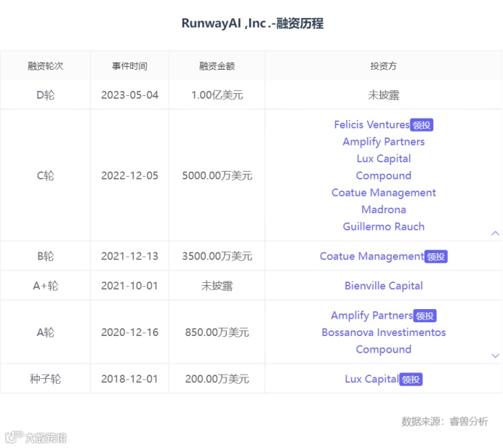
Task: Click the 事件时间 column header
Action: [x=129, y=66]
